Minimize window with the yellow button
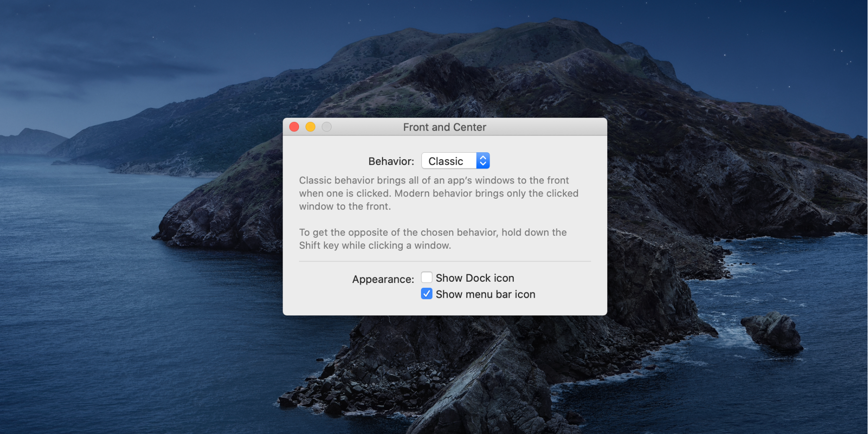Screen dimensions: 868x434 coord(310,127)
